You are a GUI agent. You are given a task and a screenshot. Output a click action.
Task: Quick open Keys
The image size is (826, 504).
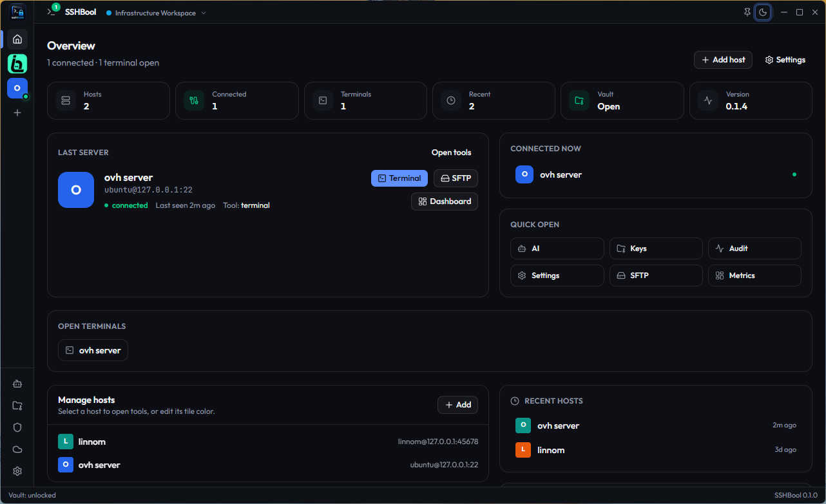[x=656, y=248]
